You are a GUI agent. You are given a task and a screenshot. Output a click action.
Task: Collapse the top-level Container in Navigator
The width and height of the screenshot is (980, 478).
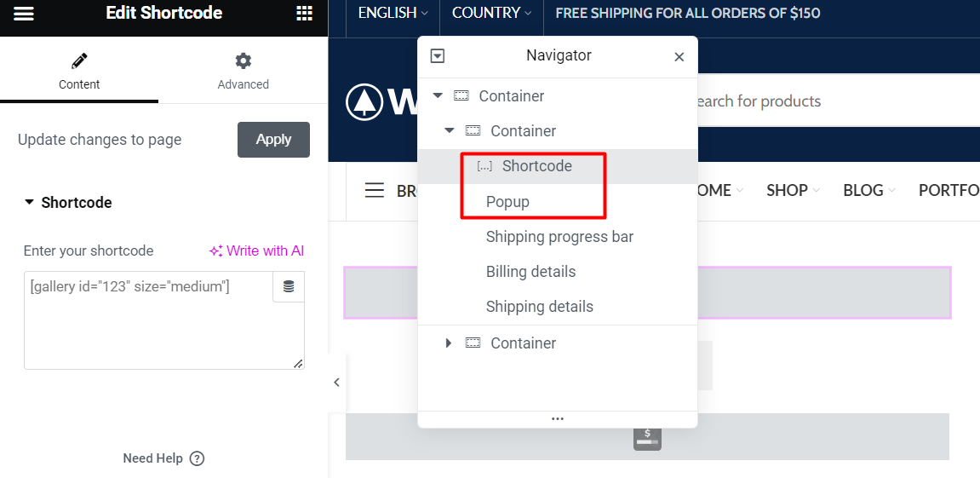coord(438,95)
